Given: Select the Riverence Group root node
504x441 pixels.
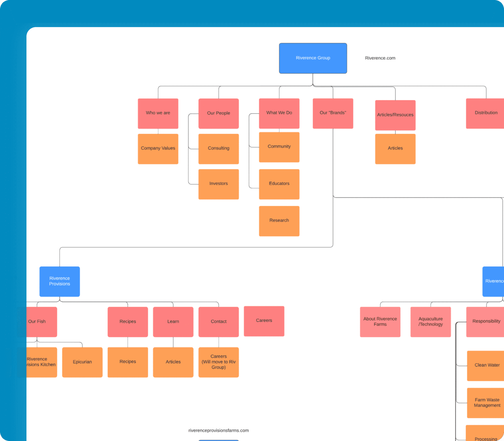Looking at the screenshot, I should tap(313, 58).
